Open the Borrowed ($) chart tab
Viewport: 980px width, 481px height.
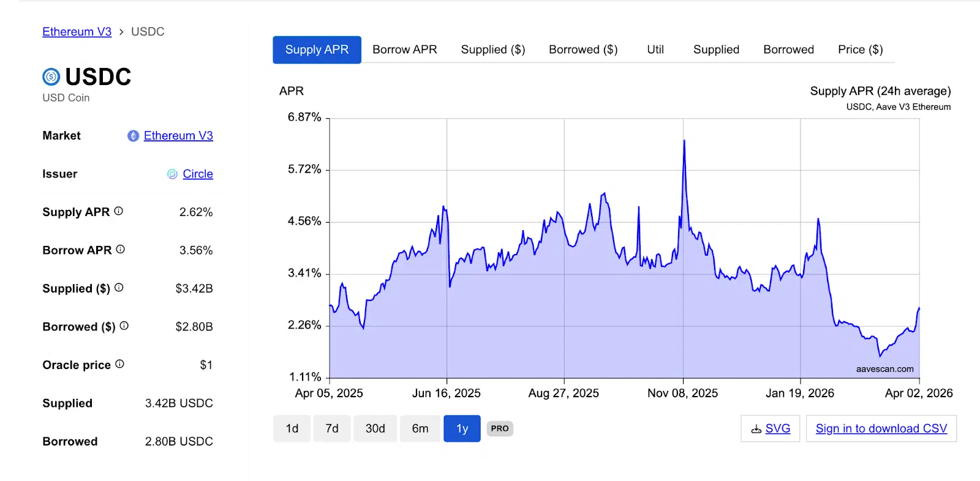click(x=583, y=50)
